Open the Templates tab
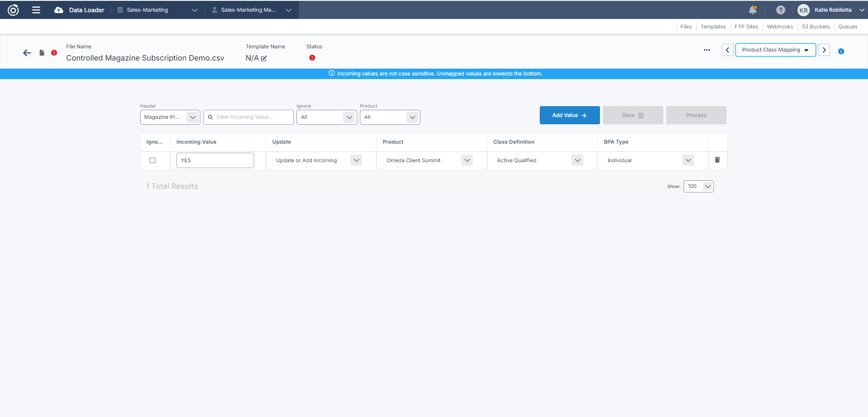868x417 pixels. pos(713,27)
